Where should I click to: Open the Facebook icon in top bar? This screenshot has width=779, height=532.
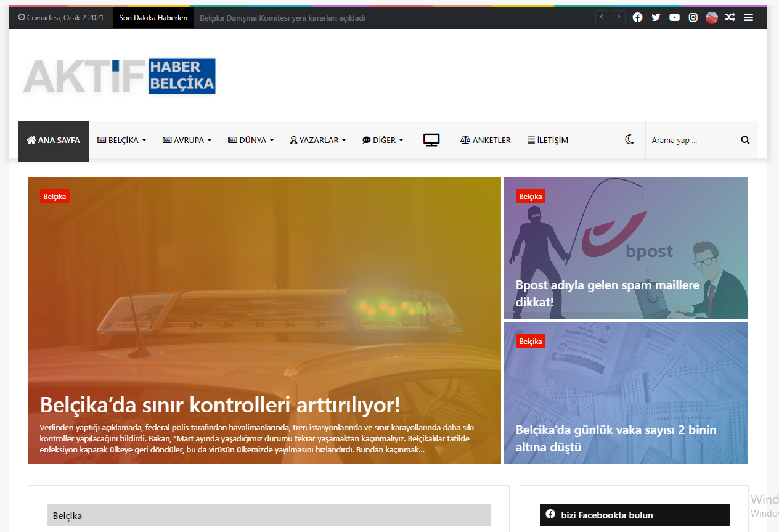click(637, 17)
